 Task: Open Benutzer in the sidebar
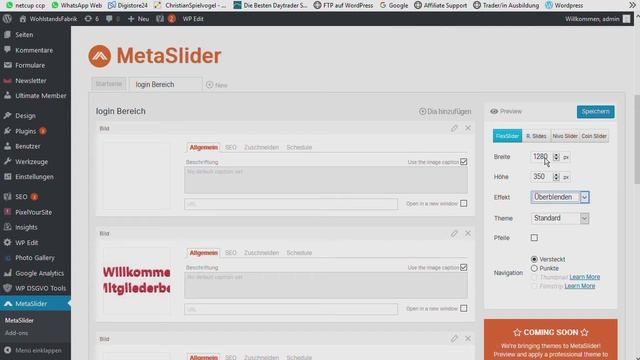(28, 146)
